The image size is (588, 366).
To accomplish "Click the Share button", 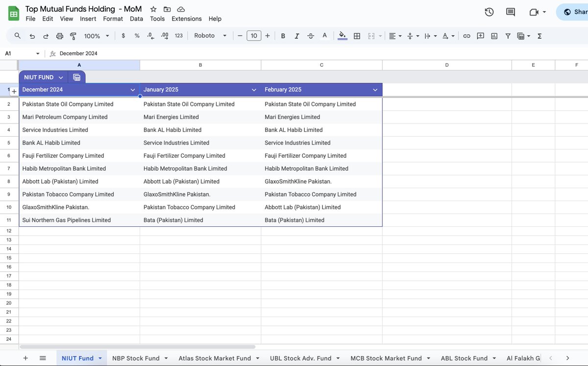I will (572, 12).
